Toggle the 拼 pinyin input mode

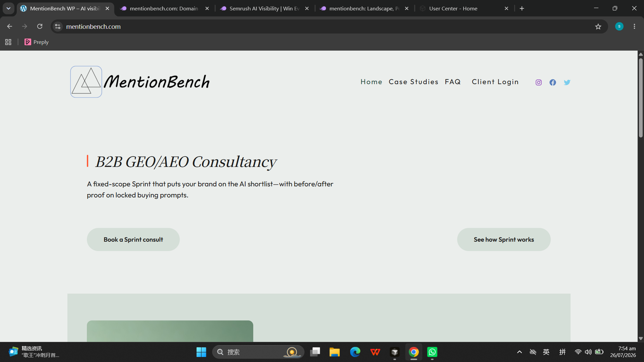point(562,352)
